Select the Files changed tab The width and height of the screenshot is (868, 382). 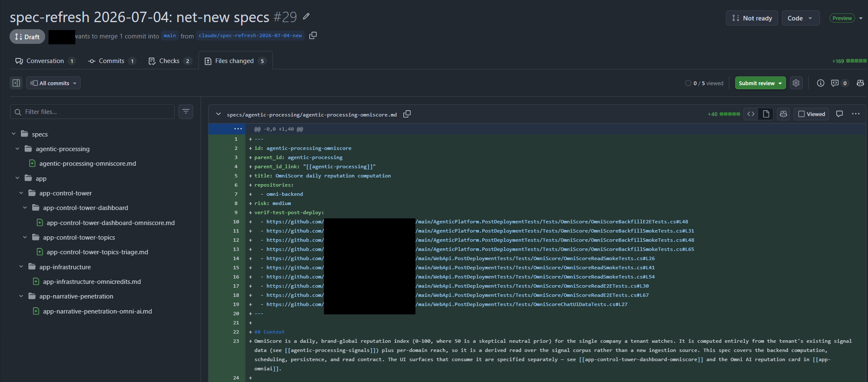click(235, 61)
